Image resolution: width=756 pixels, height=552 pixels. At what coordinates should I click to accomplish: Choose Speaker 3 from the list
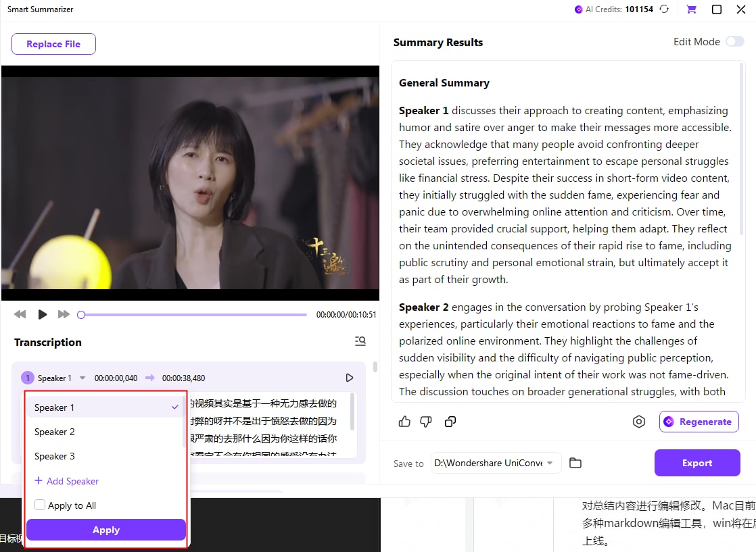[x=55, y=456]
